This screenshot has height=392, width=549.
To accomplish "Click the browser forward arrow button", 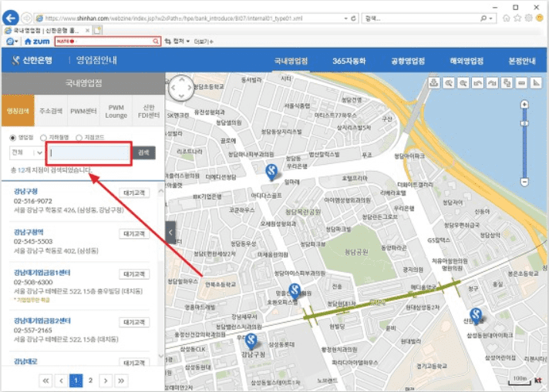I will pyautogui.click(x=27, y=18).
